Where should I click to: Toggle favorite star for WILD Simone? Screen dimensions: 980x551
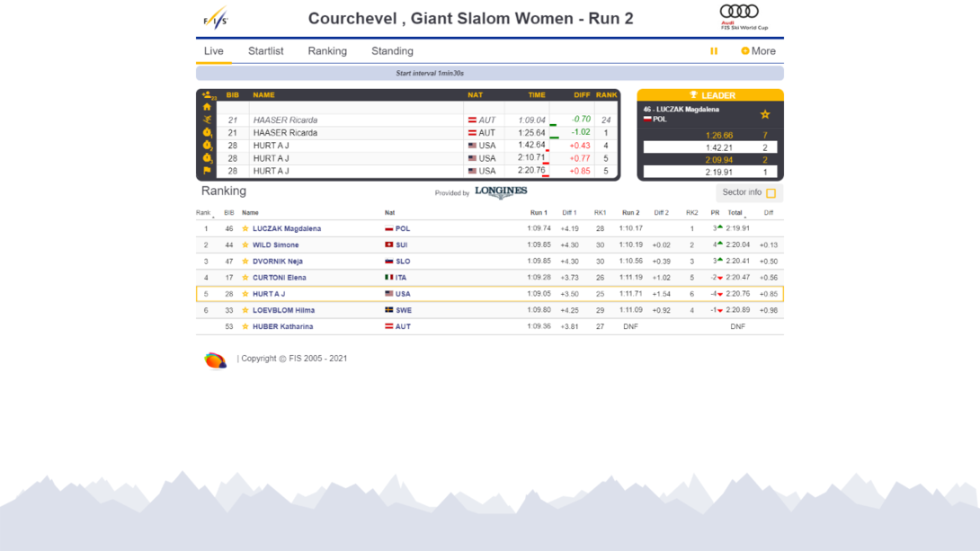pyautogui.click(x=245, y=244)
